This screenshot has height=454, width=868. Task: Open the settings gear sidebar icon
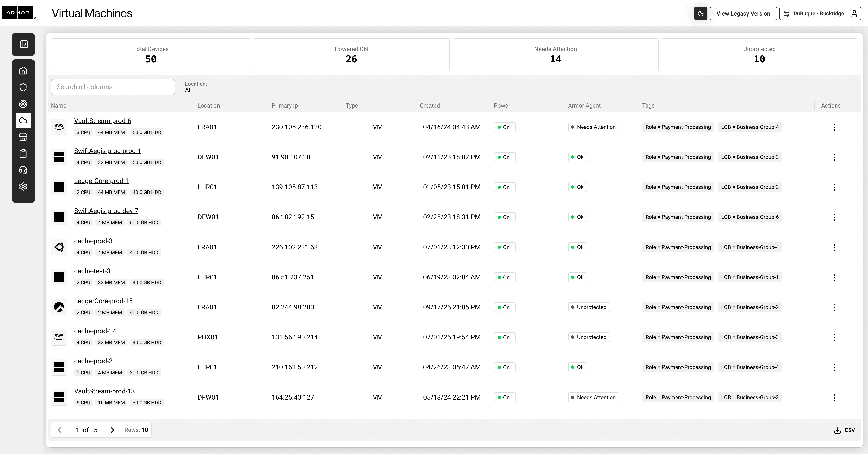[x=23, y=187]
